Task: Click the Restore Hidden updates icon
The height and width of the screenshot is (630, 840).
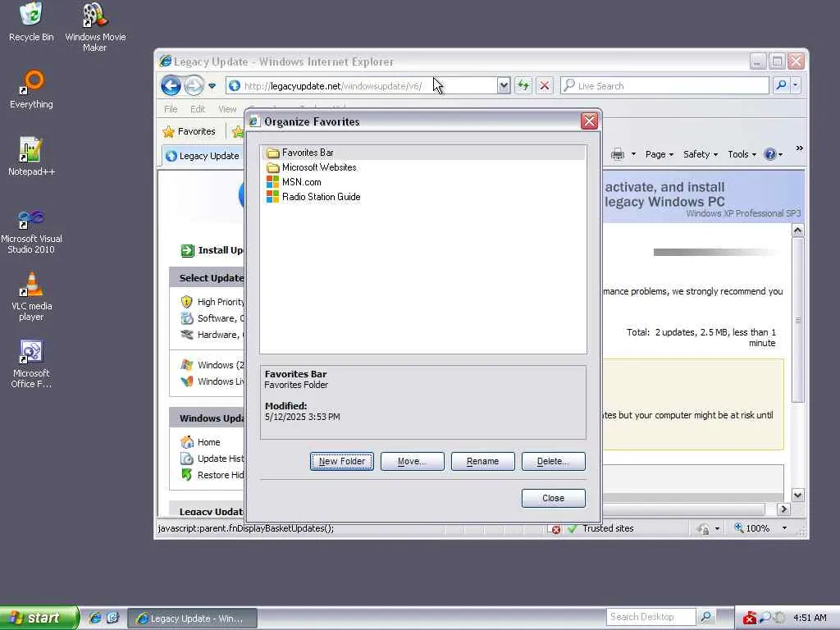Action: coord(186,475)
